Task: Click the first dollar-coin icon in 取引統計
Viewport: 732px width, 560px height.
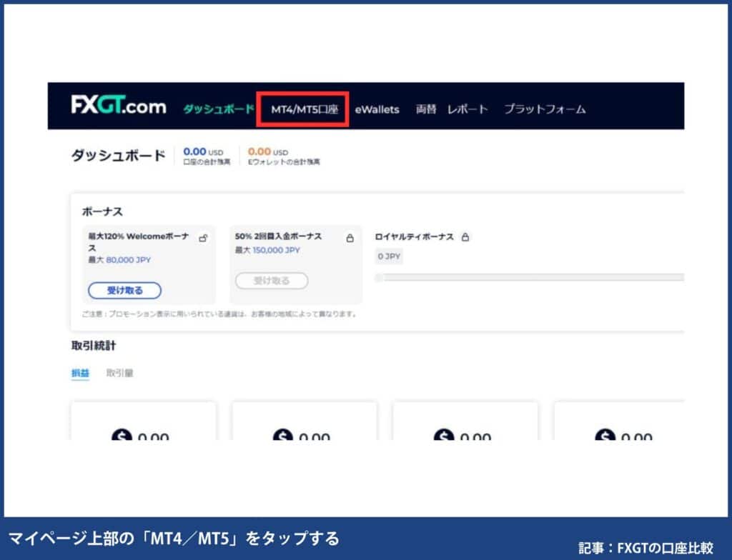Action: [122, 435]
